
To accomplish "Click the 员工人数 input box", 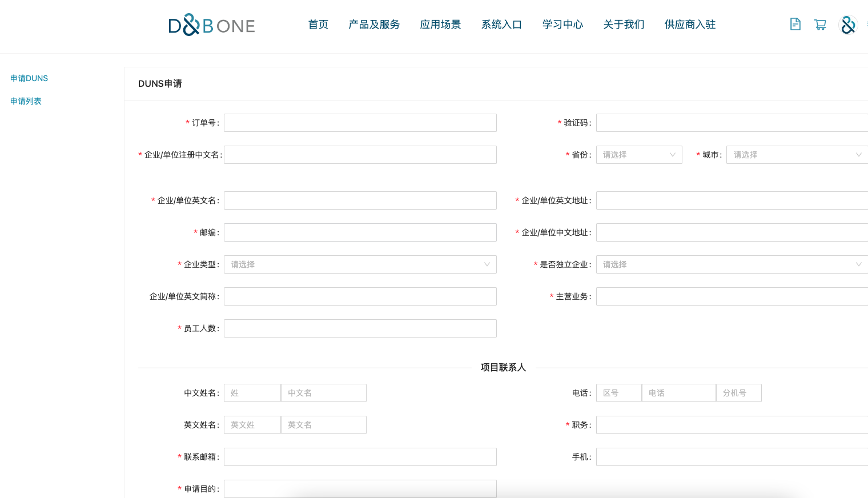I will [x=360, y=328].
